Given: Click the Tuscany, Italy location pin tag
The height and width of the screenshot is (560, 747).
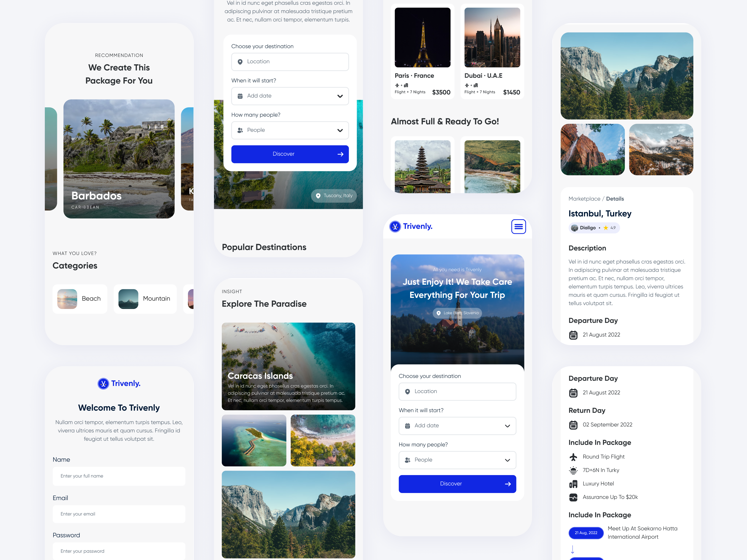Looking at the screenshot, I should pos(334,196).
